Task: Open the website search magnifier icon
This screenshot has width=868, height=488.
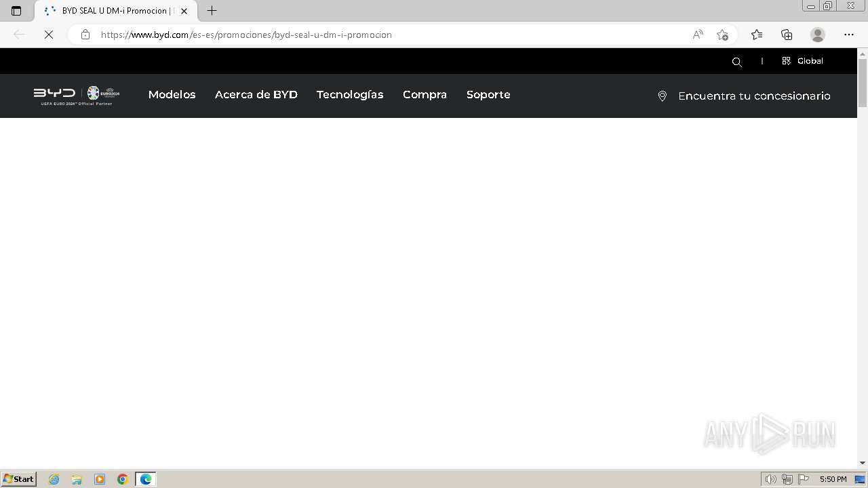Action: click(737, 62)
